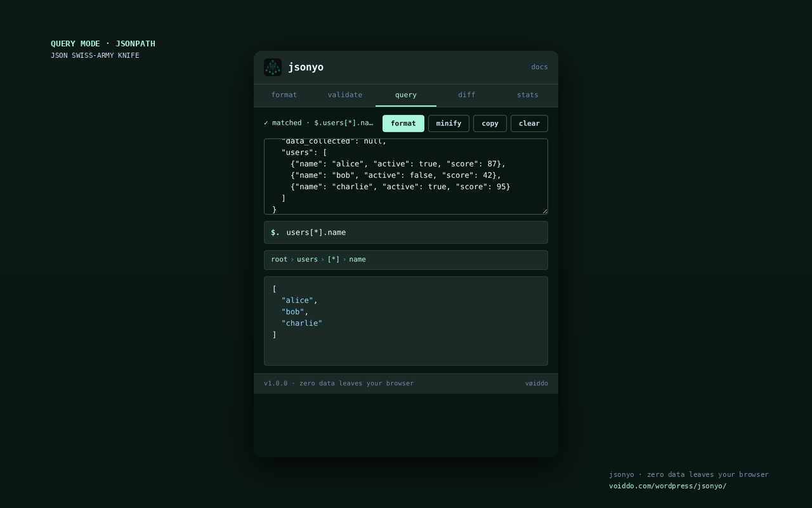Click the jsonyo logo icon
This screenshot has width=812, height=508.
[273, 67]
